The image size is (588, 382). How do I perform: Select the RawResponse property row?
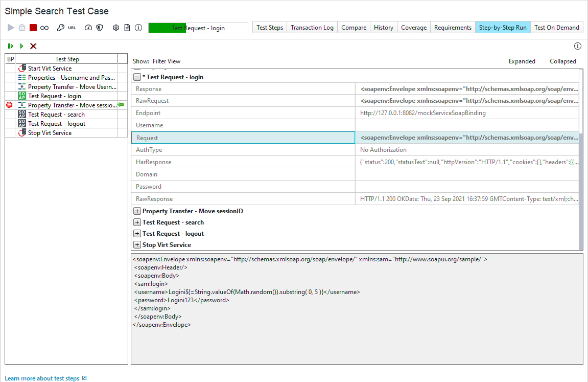243,199
